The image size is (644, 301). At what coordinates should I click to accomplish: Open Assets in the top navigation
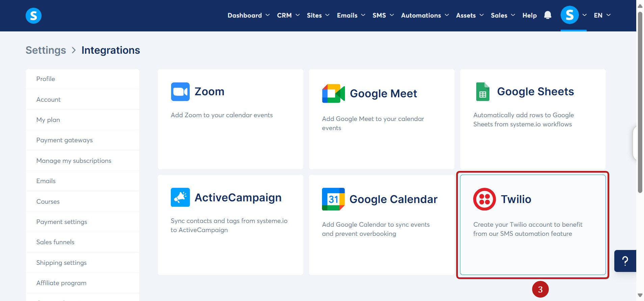466,15
